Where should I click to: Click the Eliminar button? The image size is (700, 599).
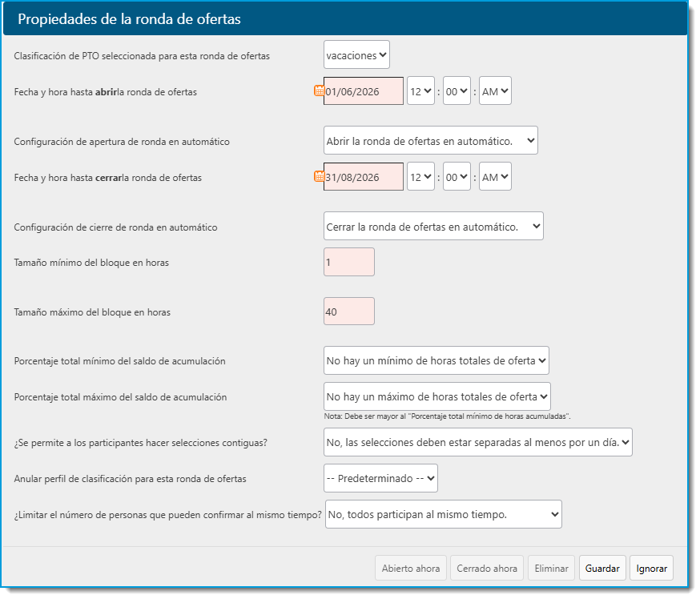point(551,569)
